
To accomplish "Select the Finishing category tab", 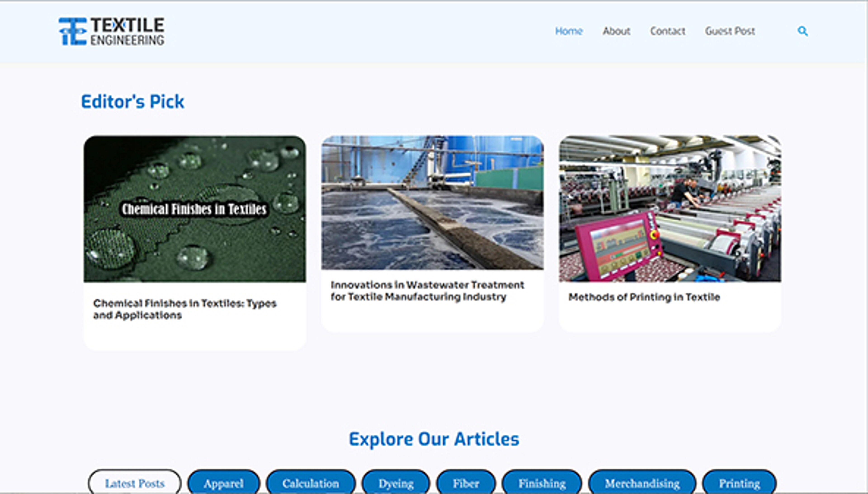I will click(542, 483).
